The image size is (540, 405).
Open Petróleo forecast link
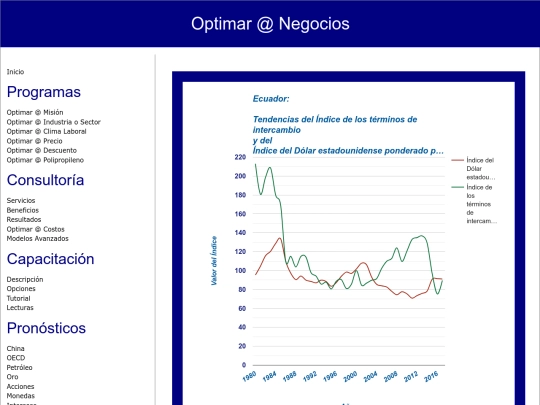pyautogui.click(x=19, y=367)
